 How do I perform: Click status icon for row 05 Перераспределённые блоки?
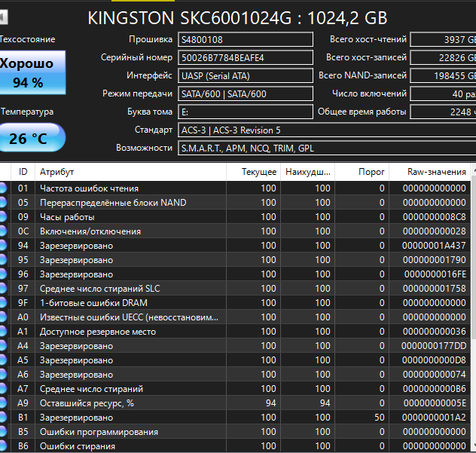[3, 202]
